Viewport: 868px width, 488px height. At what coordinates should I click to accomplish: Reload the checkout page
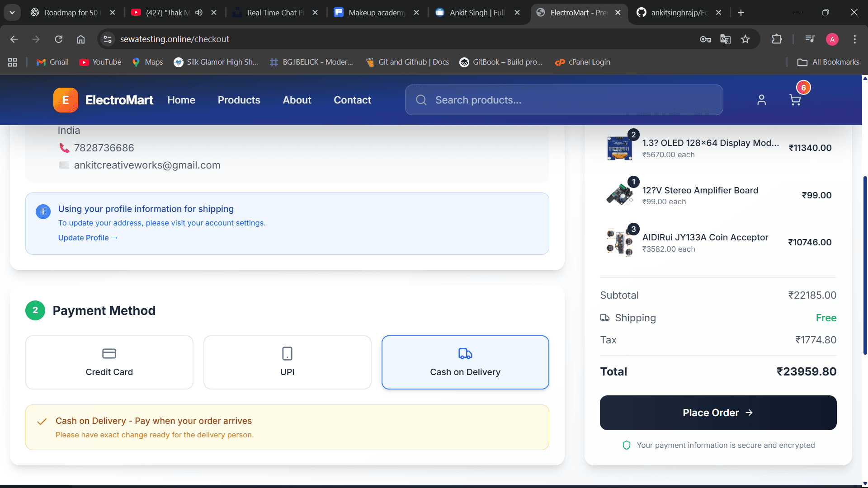[x=58, y=39]
